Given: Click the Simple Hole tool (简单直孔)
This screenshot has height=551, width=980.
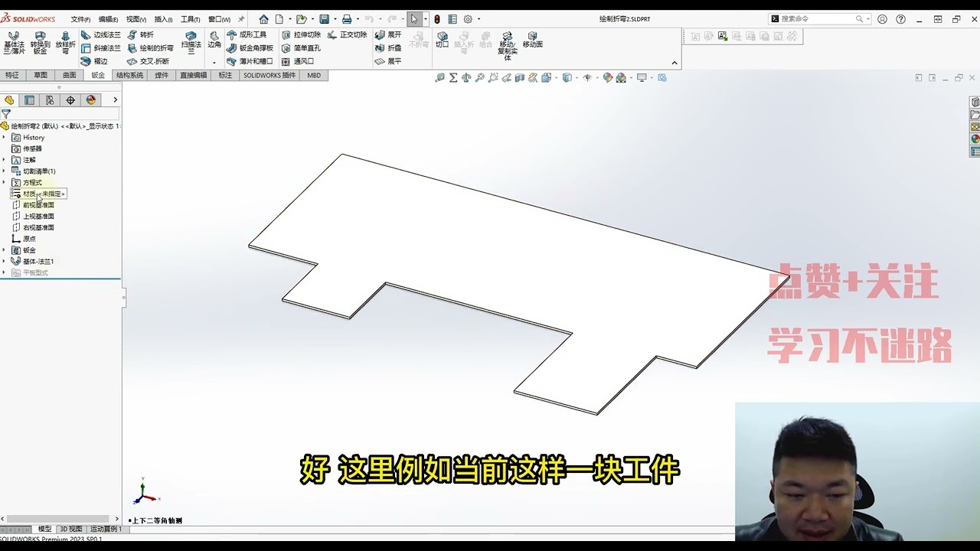Looking at the screenshot, I should [301, 48].
